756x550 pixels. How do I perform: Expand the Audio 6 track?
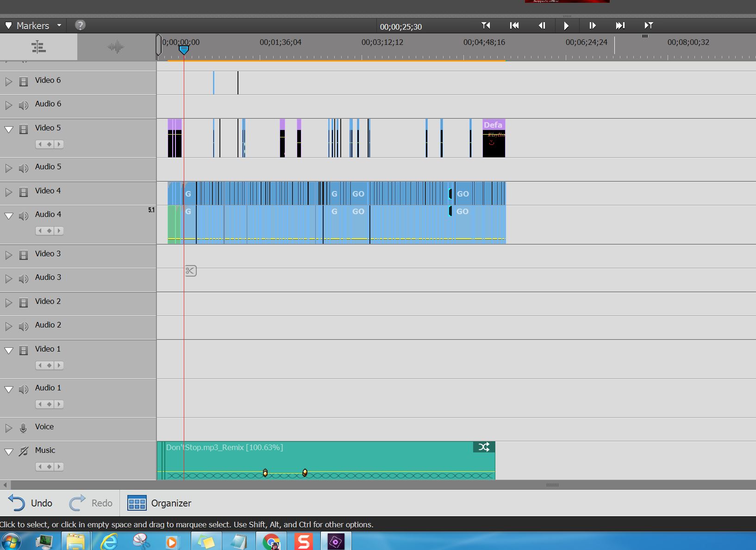pyautogui.click(x=8, y=105)
